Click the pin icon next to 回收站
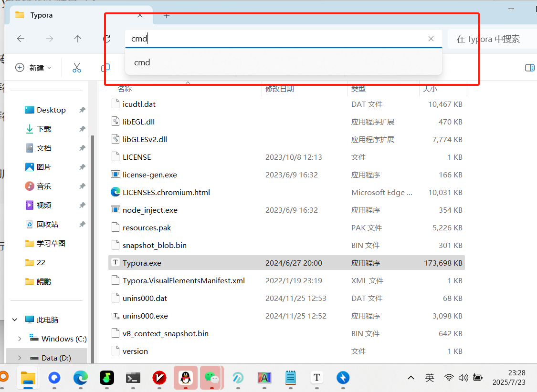537x392 pixels. pos(82,225)
